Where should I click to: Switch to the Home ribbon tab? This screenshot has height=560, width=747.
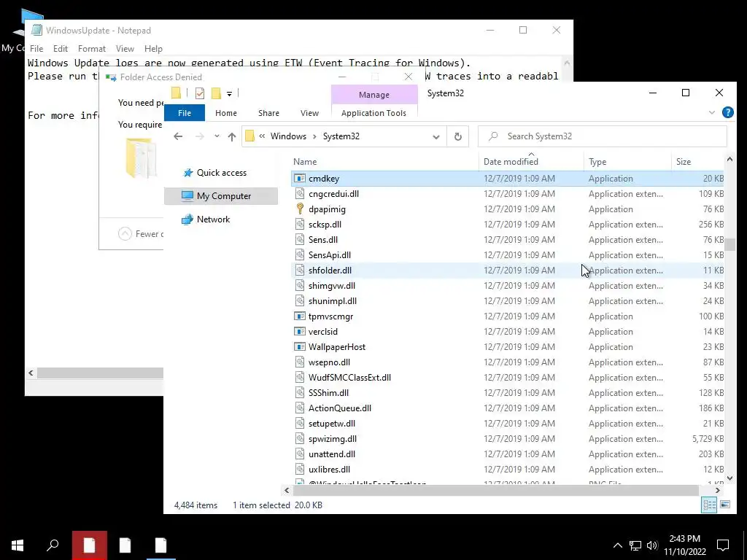coord(226,113)
